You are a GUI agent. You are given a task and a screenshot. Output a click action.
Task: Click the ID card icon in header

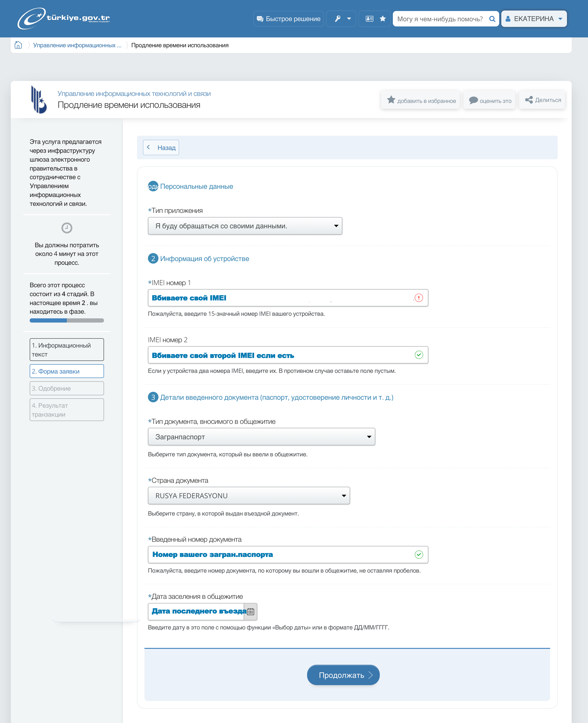tap(369, 19)
